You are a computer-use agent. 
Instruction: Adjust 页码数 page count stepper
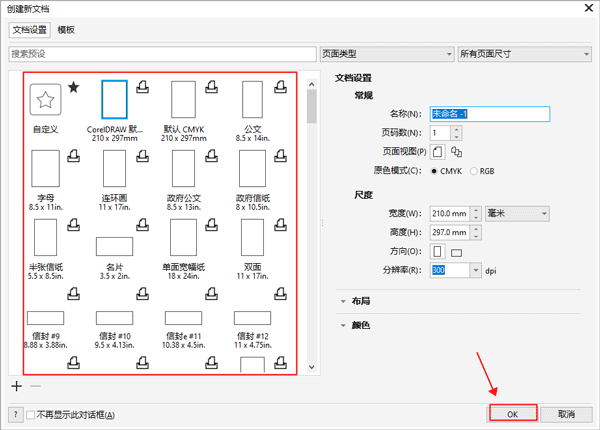456,133
